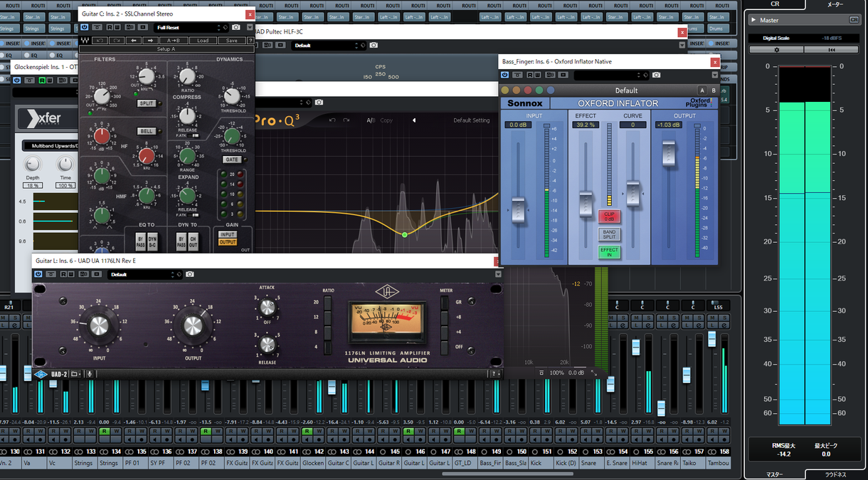868x480 pixels.
Task: Select previous preset arrow in Pro-Q 3
Action: click(x=414, y=120)
